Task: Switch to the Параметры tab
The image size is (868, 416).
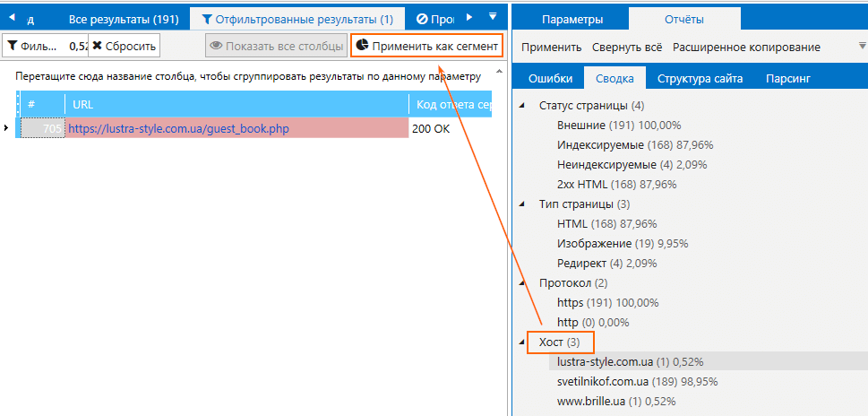Action: tap(572, 20)
